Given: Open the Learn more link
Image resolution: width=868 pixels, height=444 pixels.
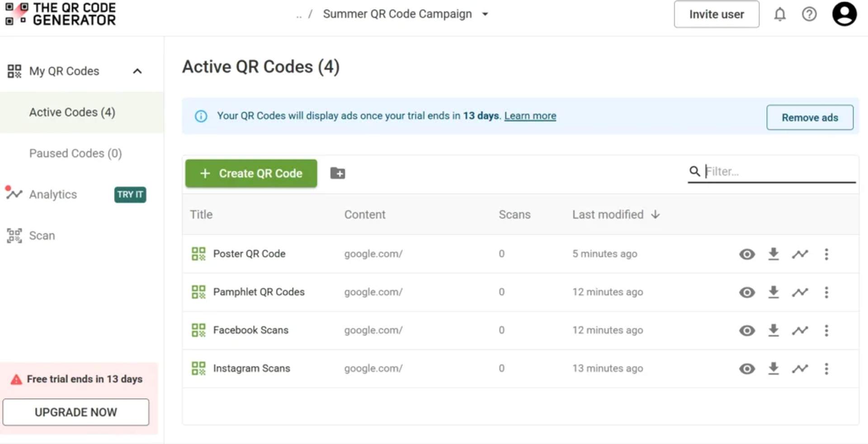Looking at the screenshot, I should click(530, 116).
